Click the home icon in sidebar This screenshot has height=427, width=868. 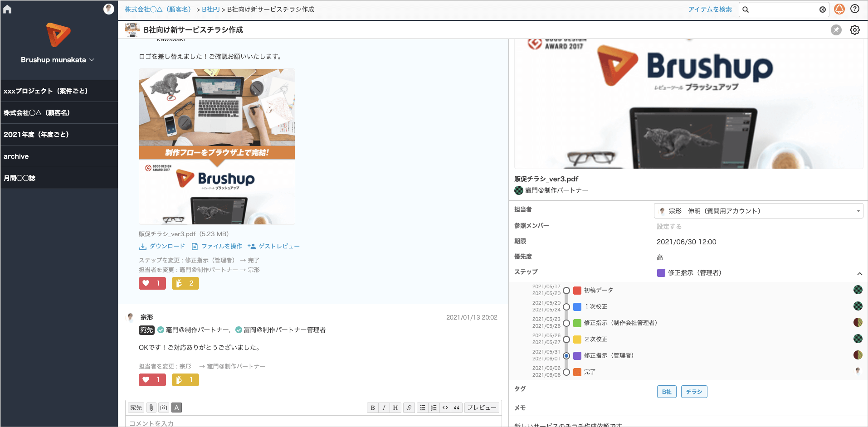coord(7,9)
